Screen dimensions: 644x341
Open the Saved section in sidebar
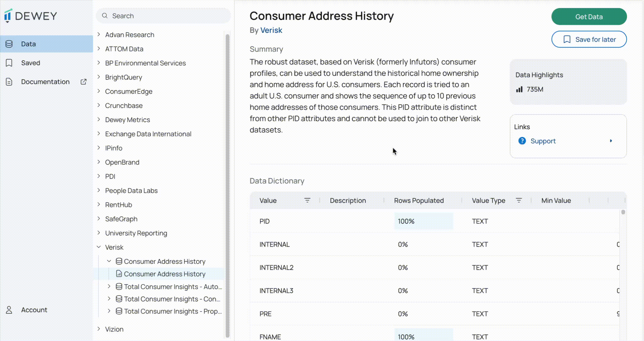click(x=46, y=63)
